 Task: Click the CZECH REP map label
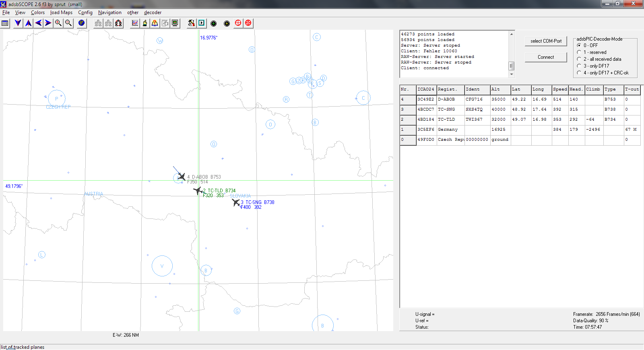click(58, 107)
